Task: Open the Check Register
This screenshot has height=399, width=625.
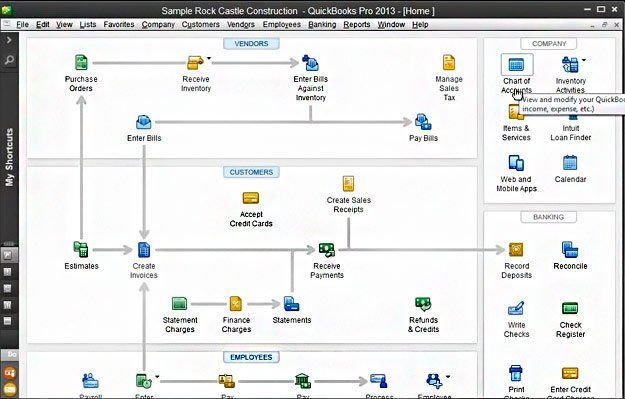Action: (x=570, y=308)
